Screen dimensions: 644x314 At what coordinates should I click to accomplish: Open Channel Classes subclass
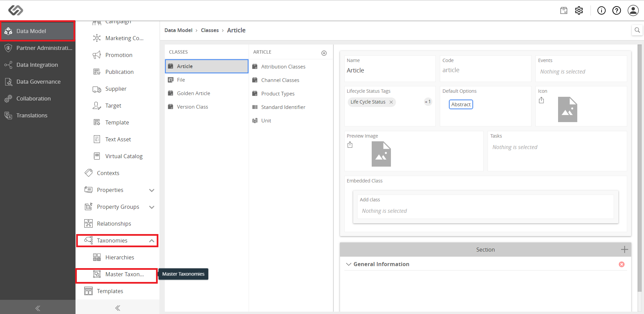pos(291,80)
